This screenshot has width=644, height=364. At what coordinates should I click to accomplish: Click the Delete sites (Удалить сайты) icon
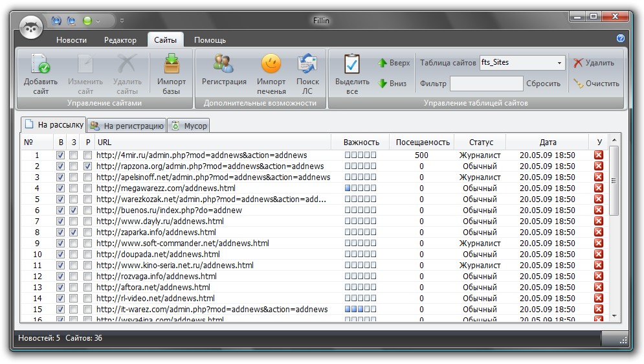(127, 65)
